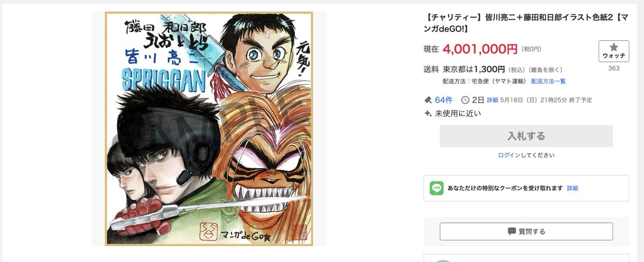Click the sparkle icon beside 未使用に近い

pyautogui.click(x=428, y=113)
